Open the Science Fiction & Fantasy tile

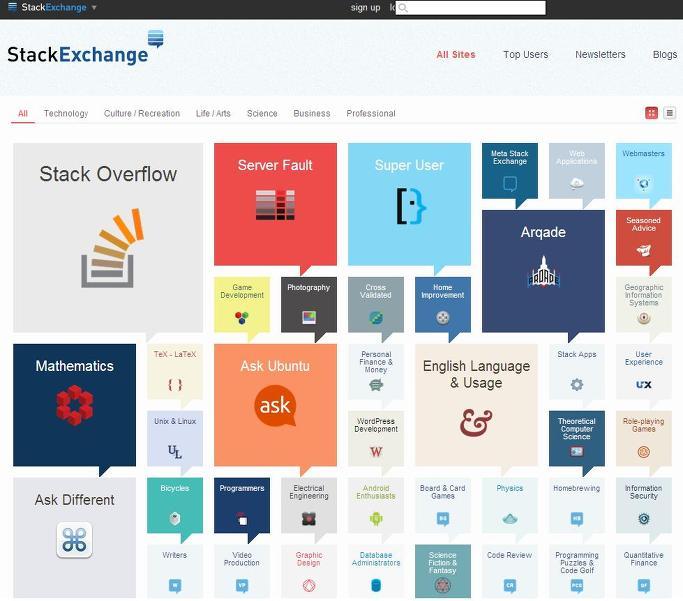(443, 571)
